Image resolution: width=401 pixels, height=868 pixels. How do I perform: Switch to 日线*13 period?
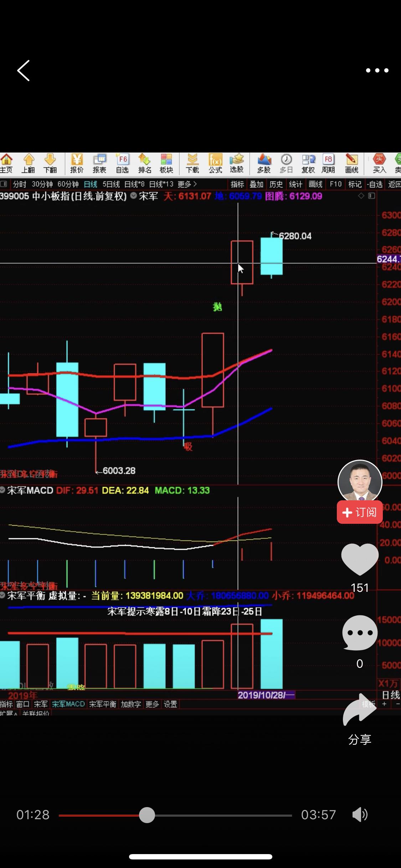[x=161, y=184]
